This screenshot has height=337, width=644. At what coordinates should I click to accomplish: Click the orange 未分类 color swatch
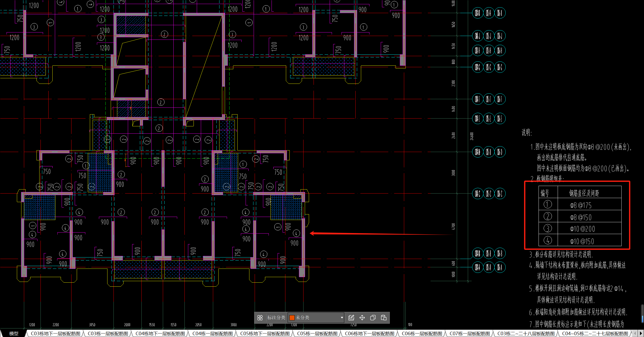[292, 318]
